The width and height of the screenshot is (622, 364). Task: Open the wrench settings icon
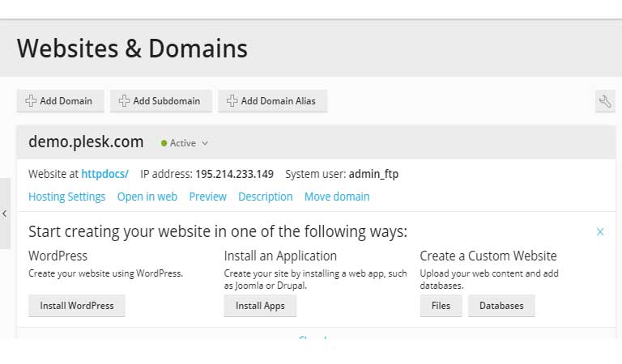coord(605,101)
